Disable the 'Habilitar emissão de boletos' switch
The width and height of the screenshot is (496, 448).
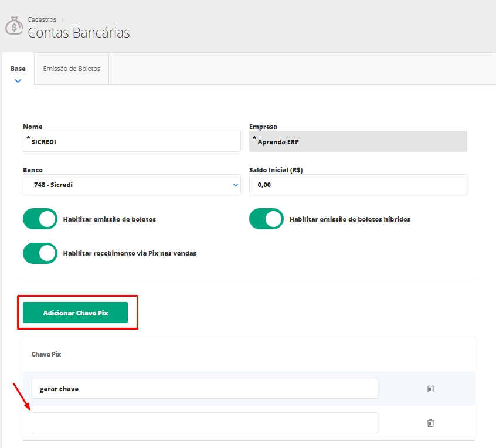(x=40, y=219)
